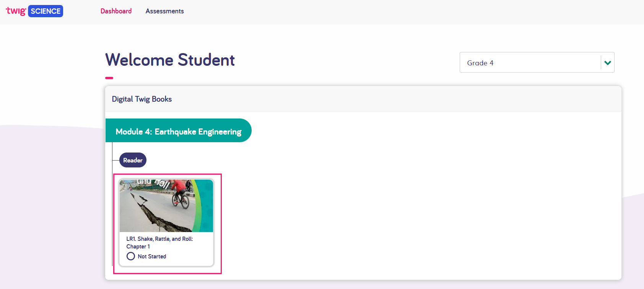This screenshot has height=289, width=644.
Task: Toggle the reader completion circle on LR1 card
Action: pos(131,256)
